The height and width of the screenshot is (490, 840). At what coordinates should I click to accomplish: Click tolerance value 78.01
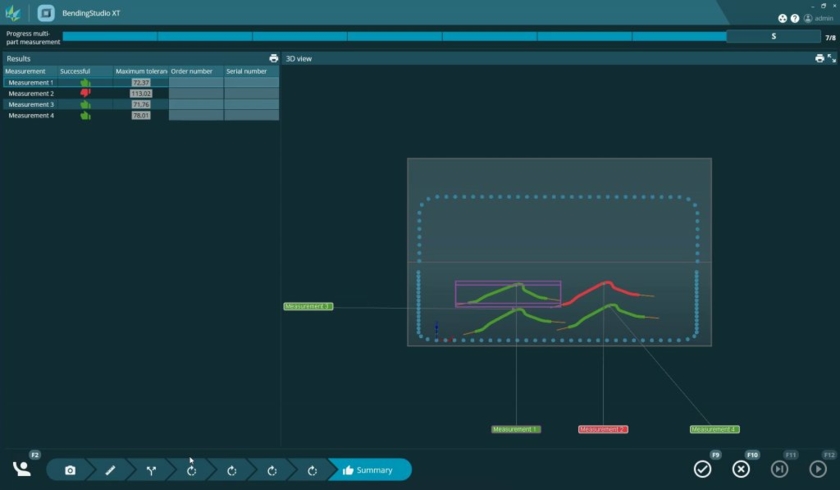click(x=141, y=115)
